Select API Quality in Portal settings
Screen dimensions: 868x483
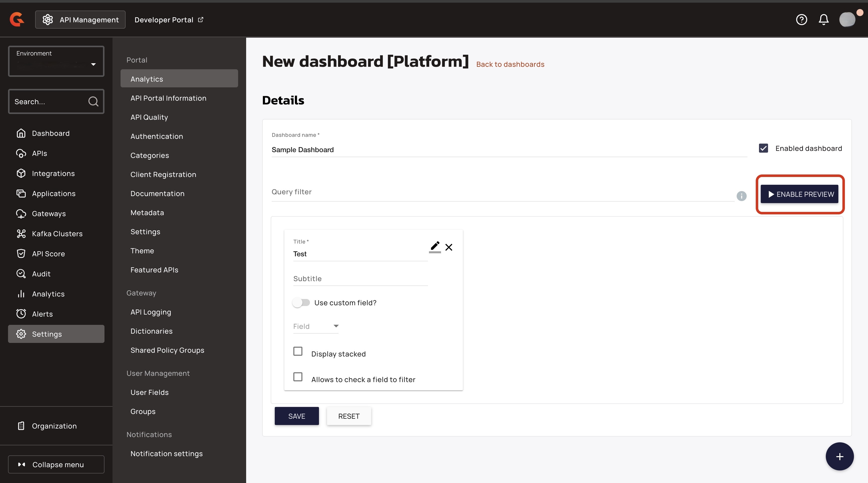coord(149,117)
